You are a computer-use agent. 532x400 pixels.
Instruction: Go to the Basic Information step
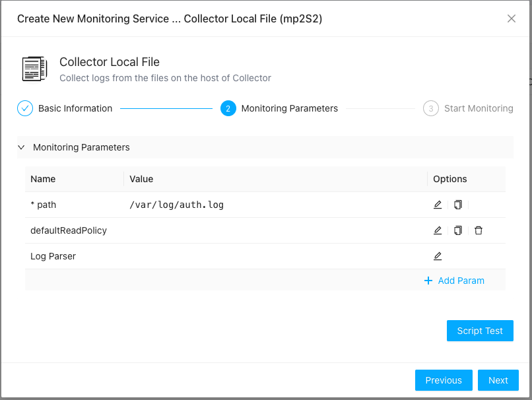click(75, 108)
